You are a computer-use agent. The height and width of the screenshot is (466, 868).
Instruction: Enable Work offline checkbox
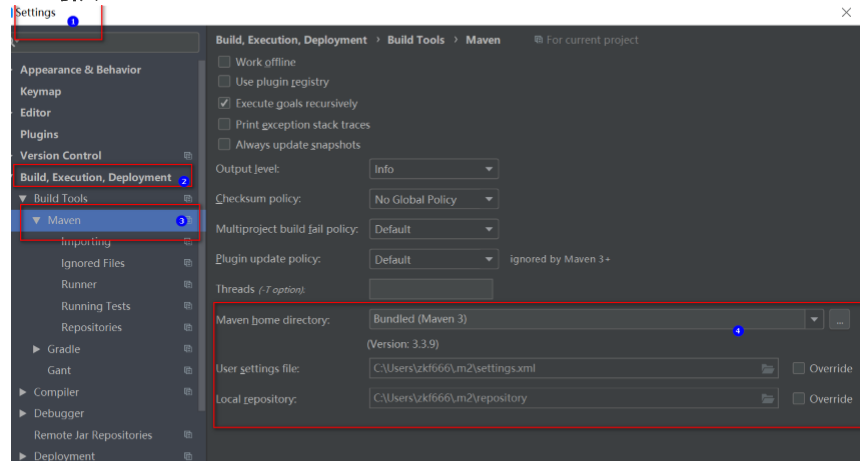coord(224,61)
